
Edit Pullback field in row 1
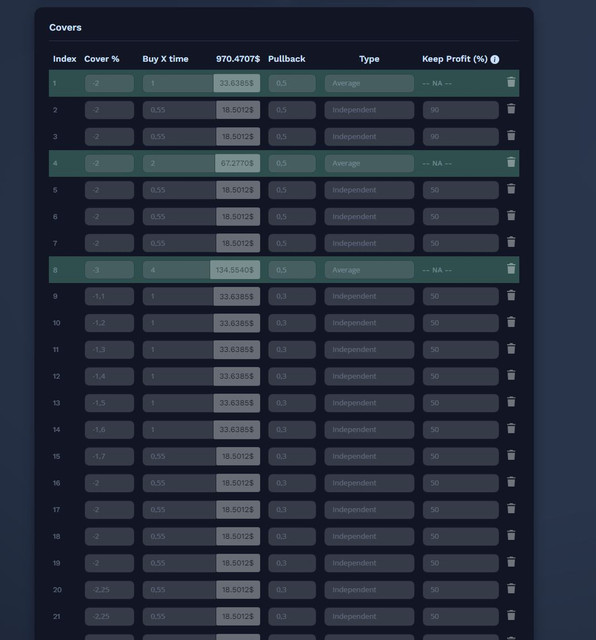(x=292, y=83)
